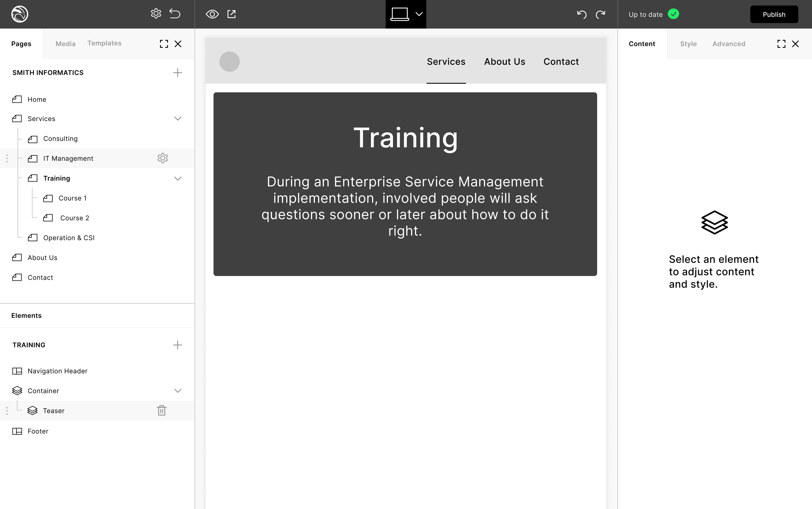This screenshot has width=812, height=509.
Task: Collapse the Container element chevron
Action: tap(178, 391)
